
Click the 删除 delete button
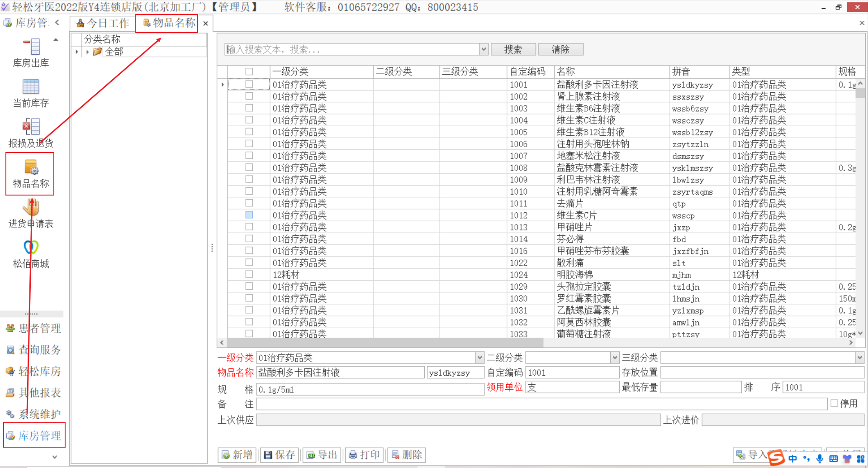click(x=407, y=455)
